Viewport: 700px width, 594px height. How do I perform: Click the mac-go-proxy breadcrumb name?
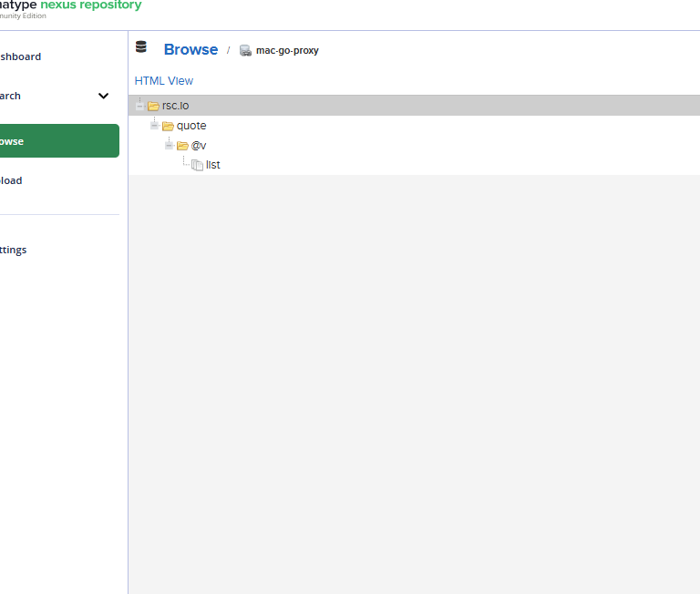pyautogui.click(x=287, y=51)
